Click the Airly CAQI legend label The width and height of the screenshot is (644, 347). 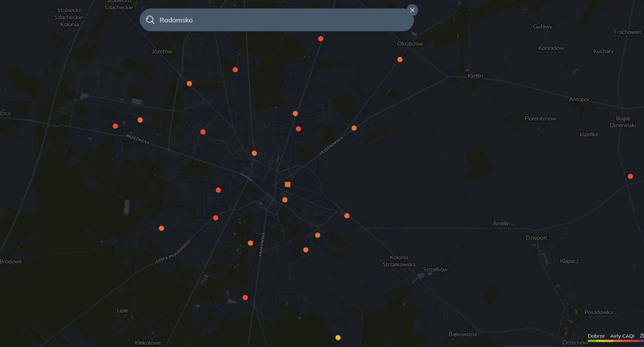(x=622, y=336)
